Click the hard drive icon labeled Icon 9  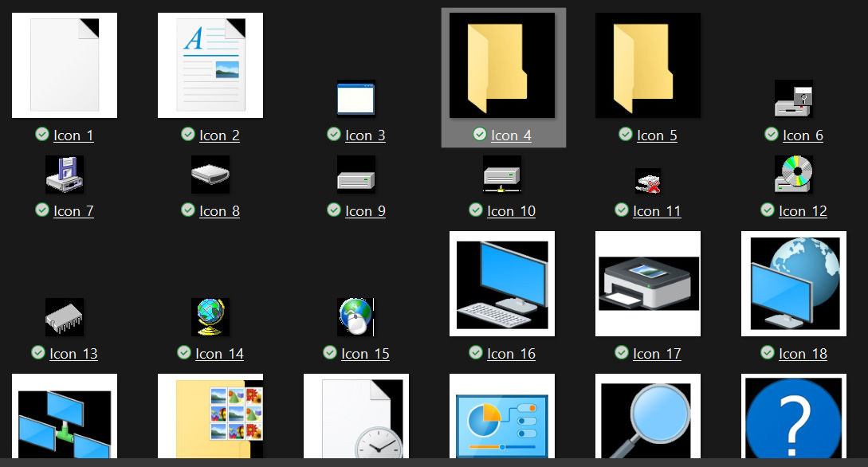[x=355, y=174]
